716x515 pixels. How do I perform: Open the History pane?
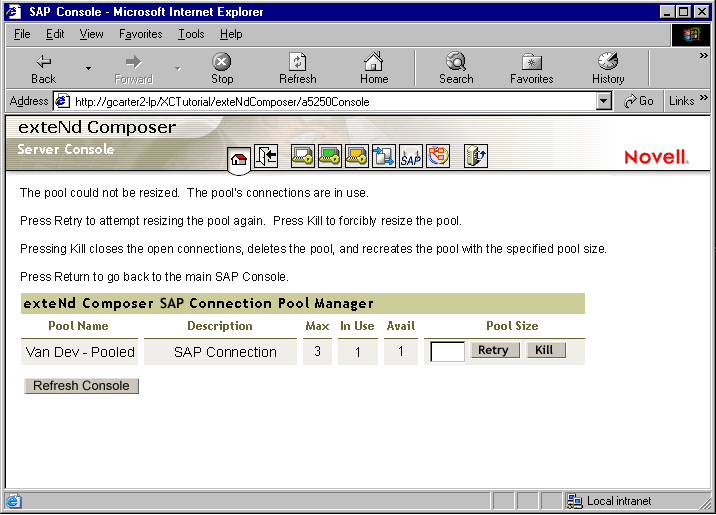tap(608, 68)
